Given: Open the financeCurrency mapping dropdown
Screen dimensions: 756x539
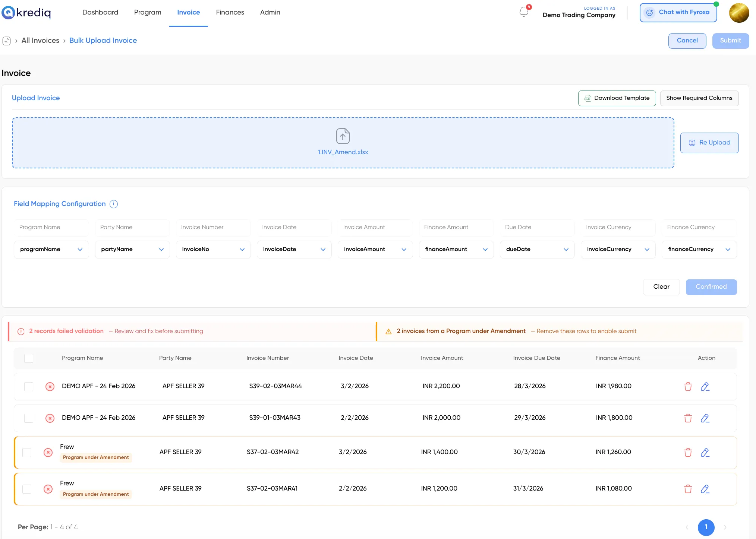Looking at the screenshot, I should tap(699, 250).
